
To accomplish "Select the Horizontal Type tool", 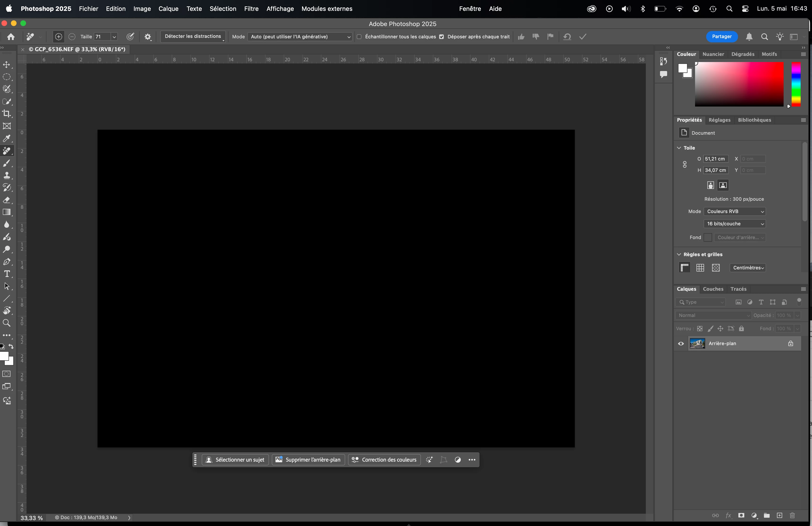I will coord(6,274).
